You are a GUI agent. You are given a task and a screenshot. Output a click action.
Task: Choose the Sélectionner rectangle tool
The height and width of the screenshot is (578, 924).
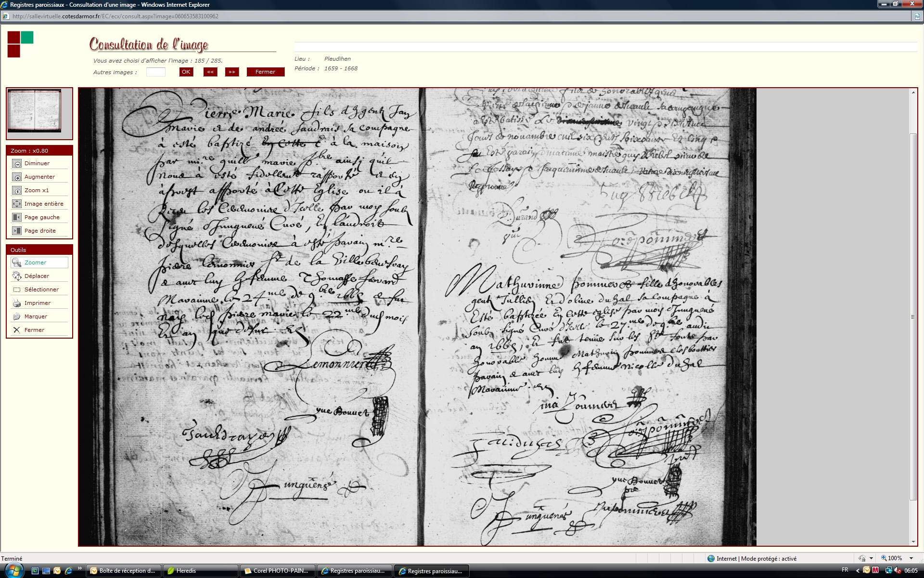coord(17,289)
